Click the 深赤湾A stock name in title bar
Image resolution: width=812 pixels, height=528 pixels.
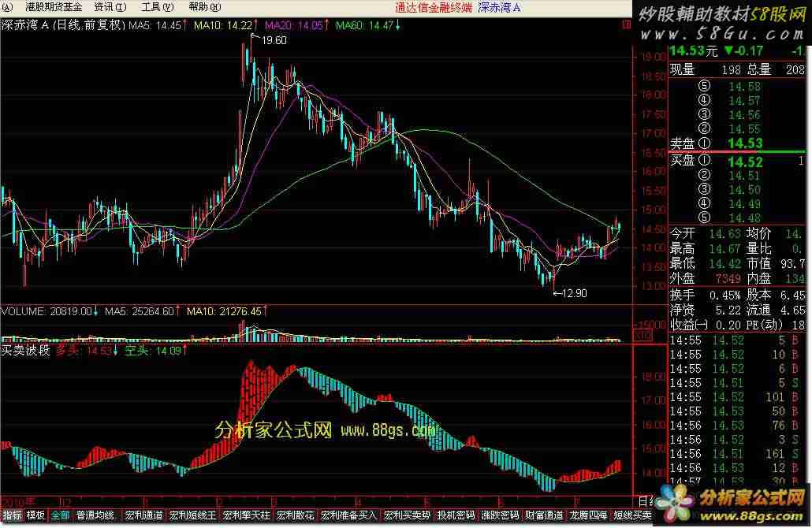pyautogui.click(x=499, y=7)
